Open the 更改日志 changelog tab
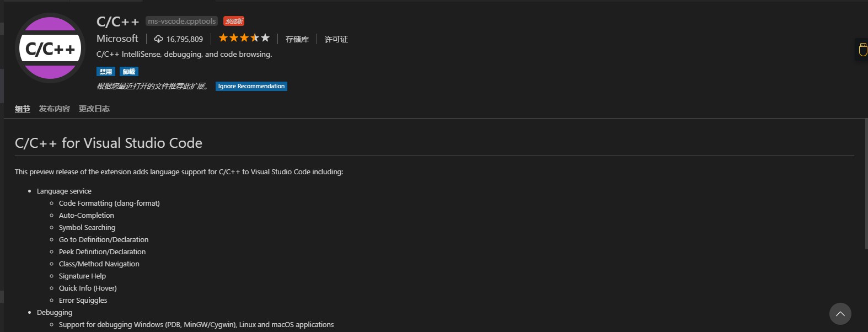868x332 pixels. [94, 109]
